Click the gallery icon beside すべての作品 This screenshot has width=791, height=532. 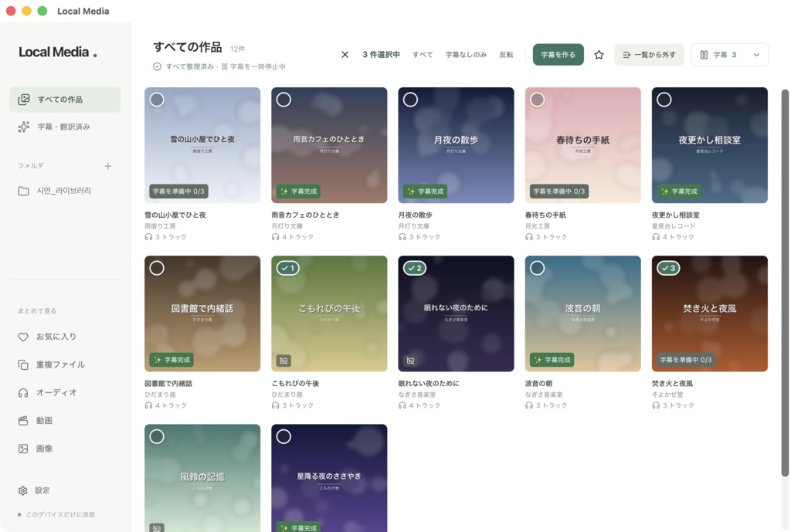[24, 100]
